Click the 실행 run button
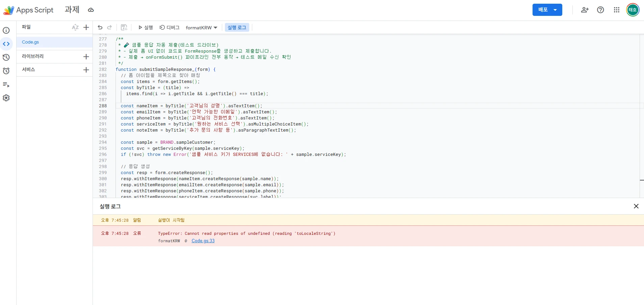This screenshot has height=305, width=644. click(x=146, y=27)
